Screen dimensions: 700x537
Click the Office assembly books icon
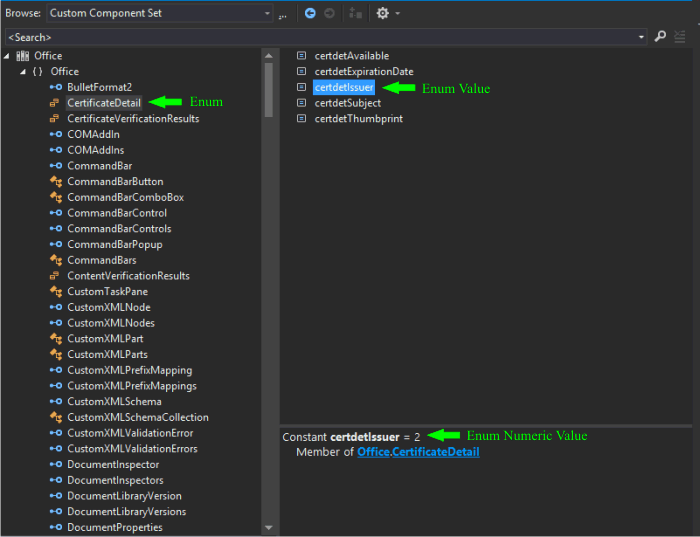pos(23,56)
